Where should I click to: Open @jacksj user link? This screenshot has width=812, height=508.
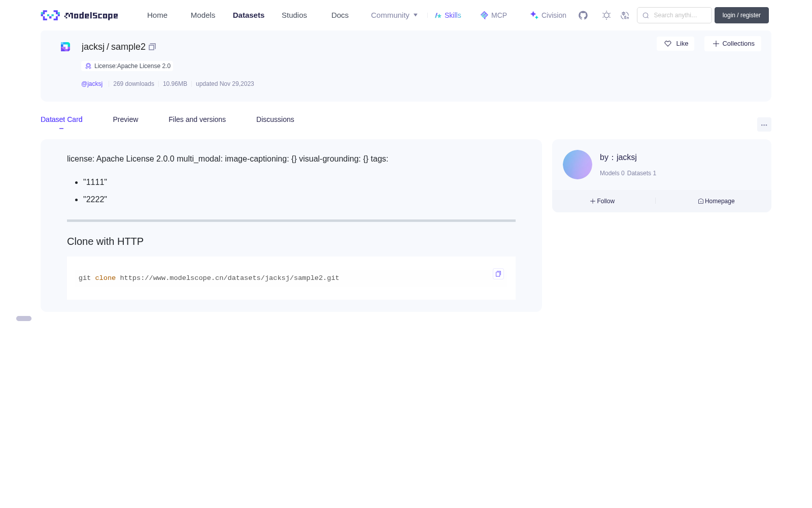[x=92, y=84]
